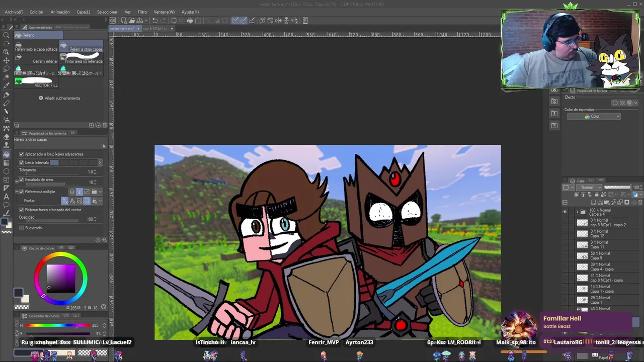Show the Capa 9 layer
644x362 pixels.
point(565,256)
